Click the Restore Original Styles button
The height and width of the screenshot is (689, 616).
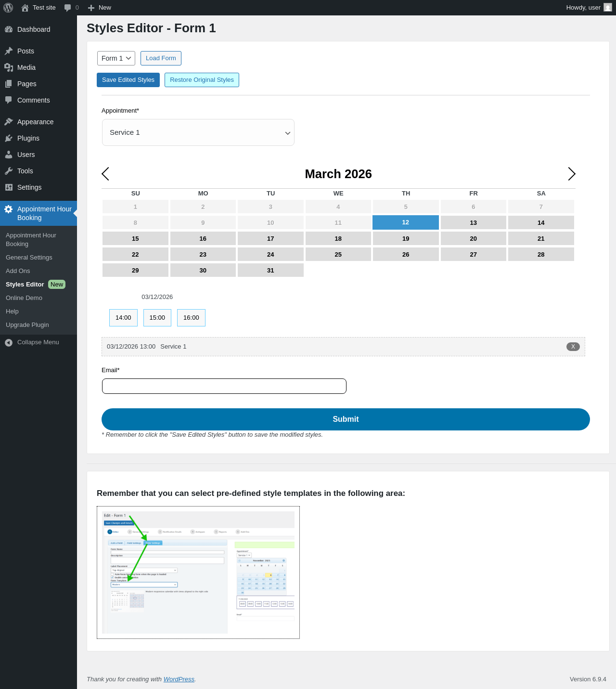[202, 80]
